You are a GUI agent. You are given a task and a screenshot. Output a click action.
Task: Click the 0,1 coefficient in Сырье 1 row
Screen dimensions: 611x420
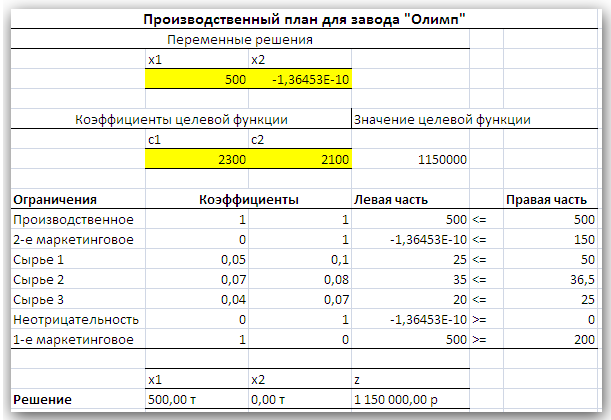pos(300,259)
